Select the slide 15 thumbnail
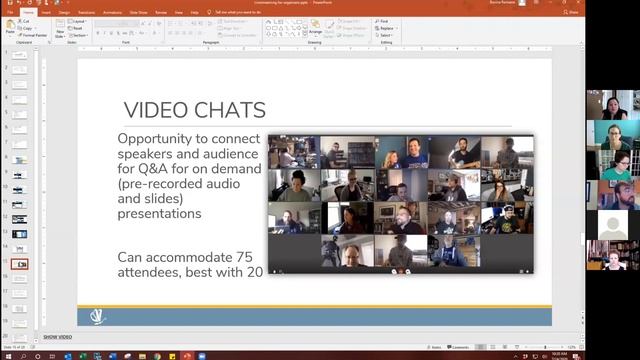 pos(20,264)
